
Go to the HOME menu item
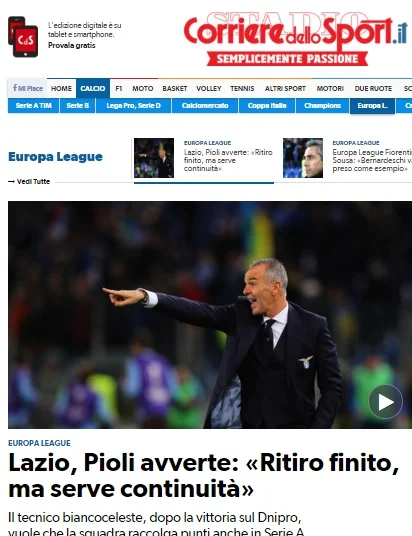(62, 89)
